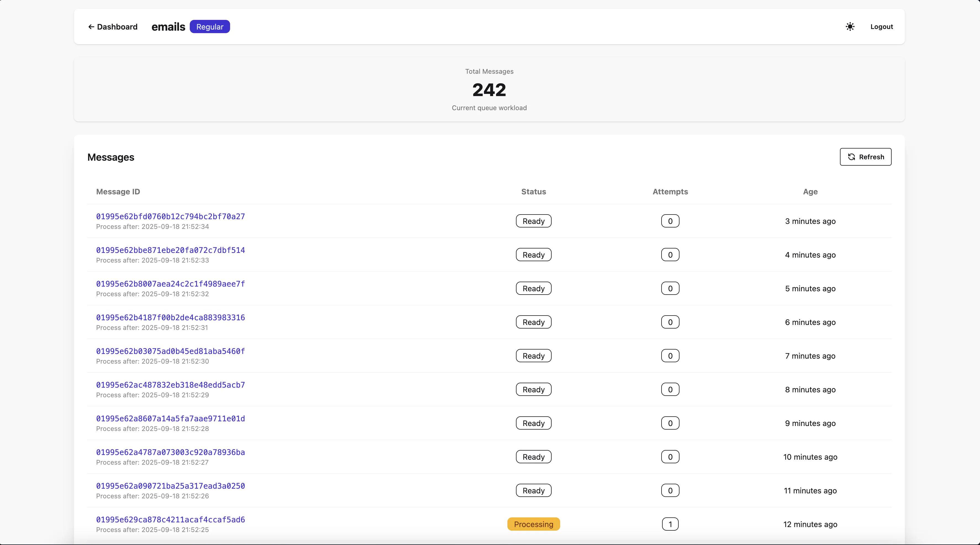
Task: Open message 01995e62bbe871ebe20fa072c7dbf514
Action: (x=170, y=250)
